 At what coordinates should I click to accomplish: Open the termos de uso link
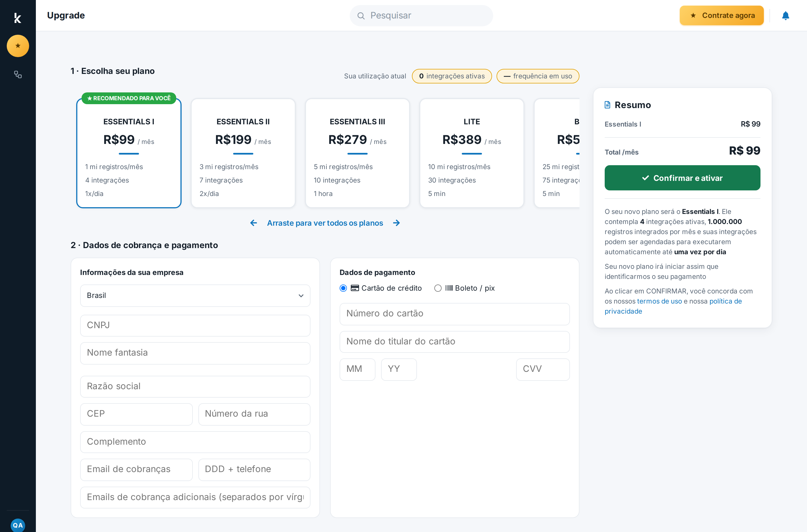[x=659, y=301]
